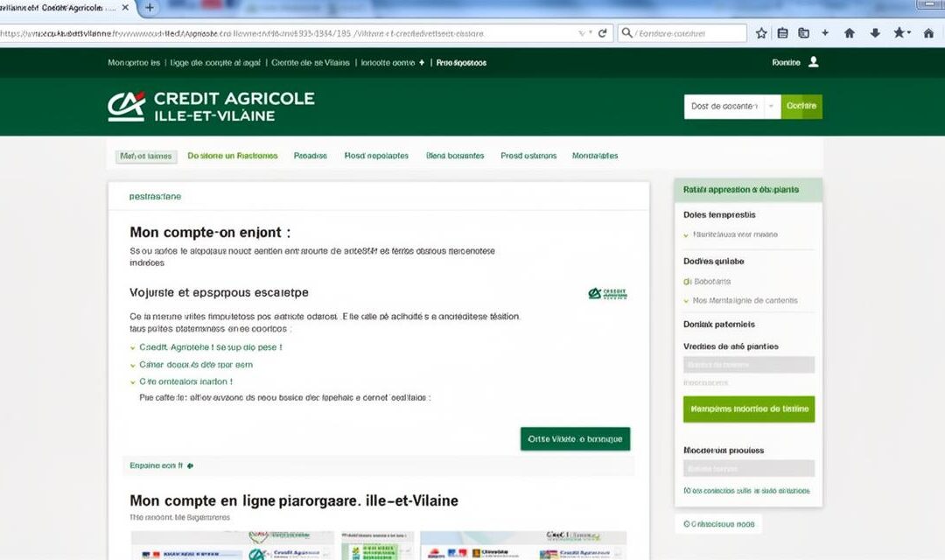Open the Rroe igostoos top link

coord(461,63)
